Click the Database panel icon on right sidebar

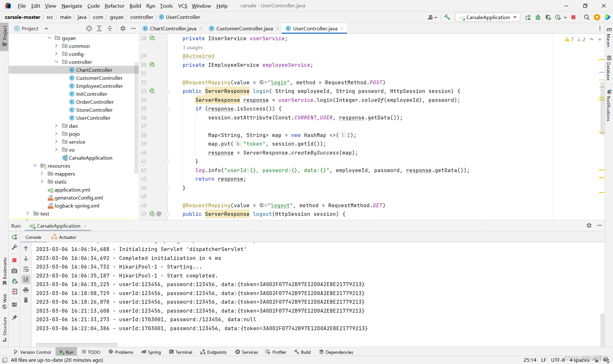(x=609, y=66)
